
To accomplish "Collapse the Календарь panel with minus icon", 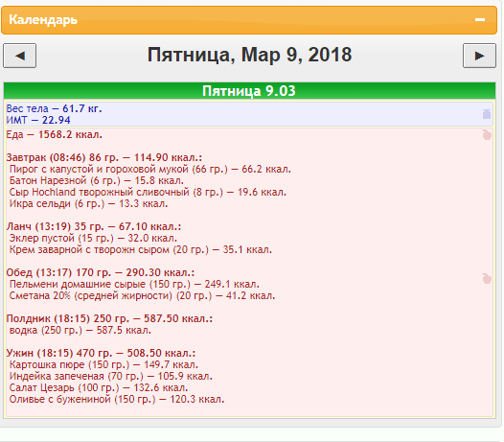I will pos(480,19).
